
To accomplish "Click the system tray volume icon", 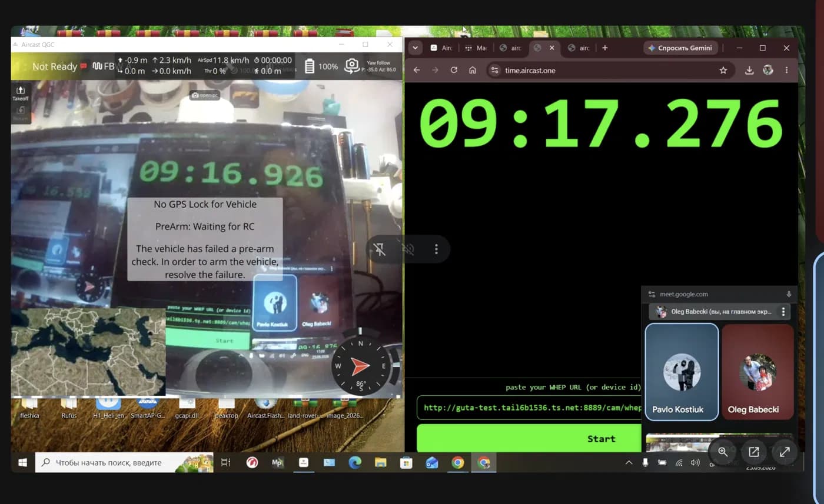I will (695, 463).
